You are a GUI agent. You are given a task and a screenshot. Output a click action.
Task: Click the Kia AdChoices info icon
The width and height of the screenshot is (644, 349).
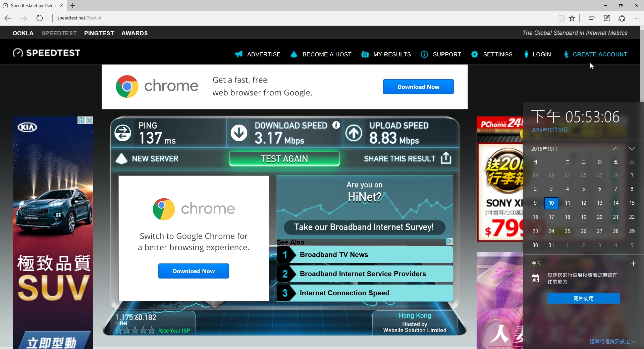tap(81, 120)
